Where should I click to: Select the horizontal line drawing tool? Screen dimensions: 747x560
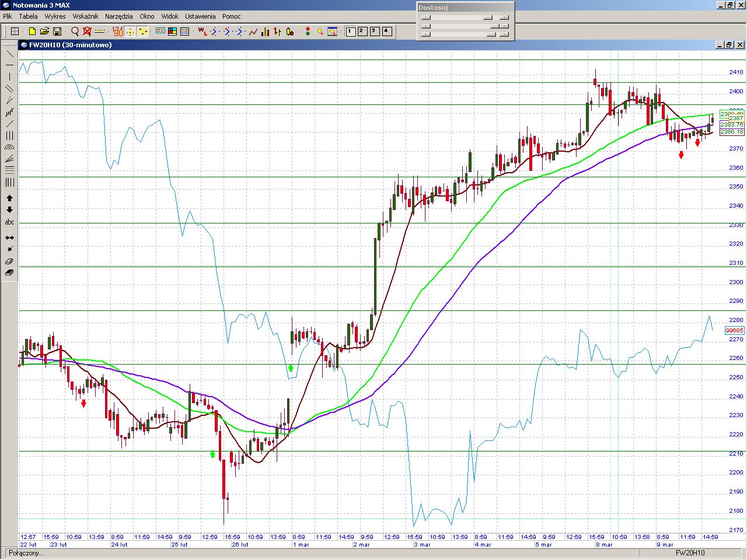pos(10,65)
